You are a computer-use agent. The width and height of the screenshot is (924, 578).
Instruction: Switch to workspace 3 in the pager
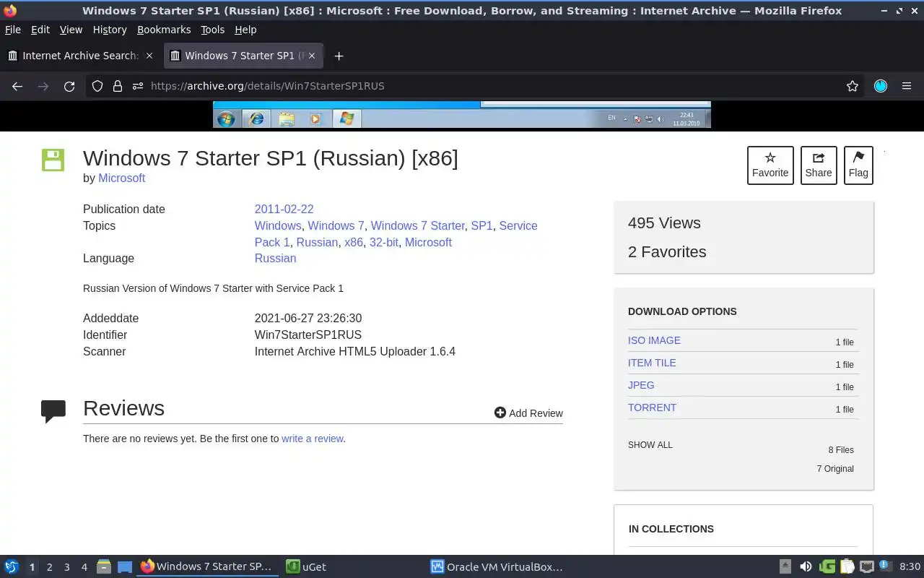tap(67, 567)
